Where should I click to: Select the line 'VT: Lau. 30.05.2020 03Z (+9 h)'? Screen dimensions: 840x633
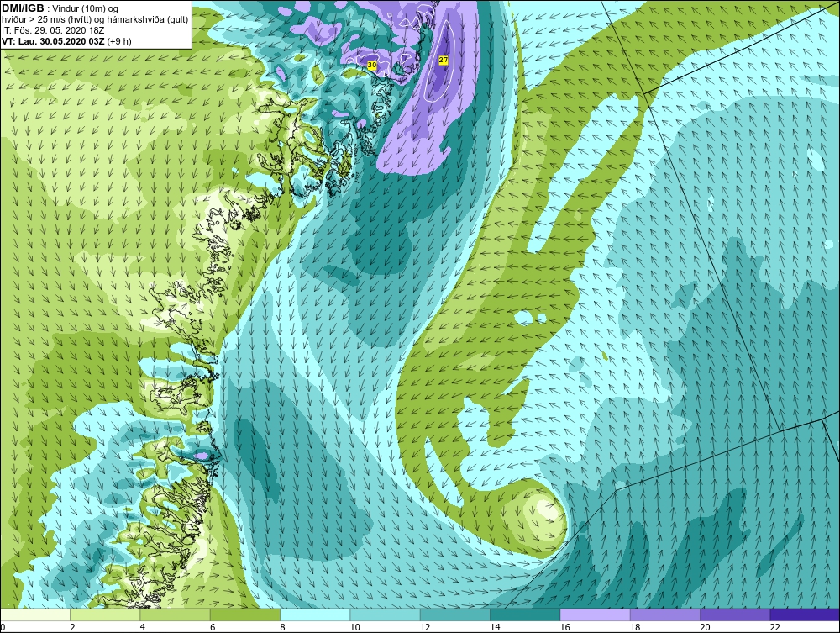click(x=66, y=40)
